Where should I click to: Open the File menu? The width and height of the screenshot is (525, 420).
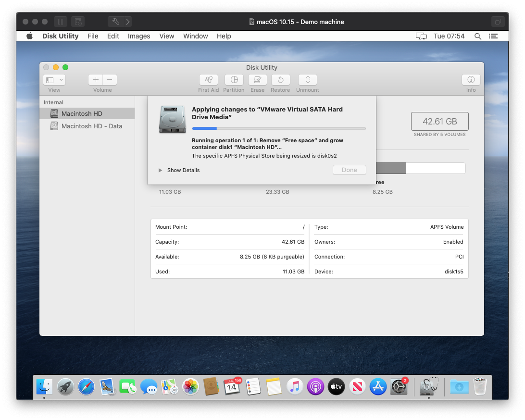(93, 36)
